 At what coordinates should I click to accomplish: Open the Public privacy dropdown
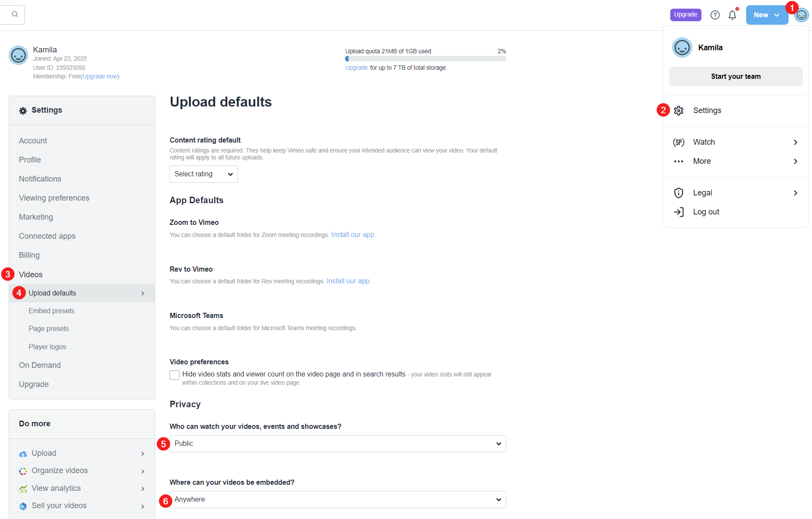click(338, 444)
